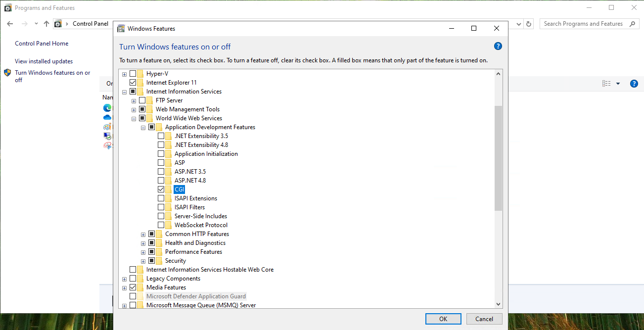
Task: Select Microsoft Message Queue (MSMQ) Server
Action: [x=201, y=305]
